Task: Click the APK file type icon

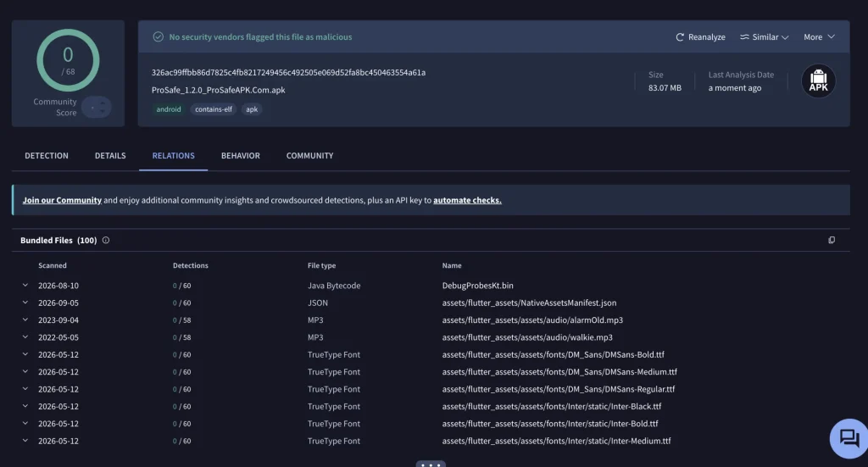Action: click(x=818, y=81)
